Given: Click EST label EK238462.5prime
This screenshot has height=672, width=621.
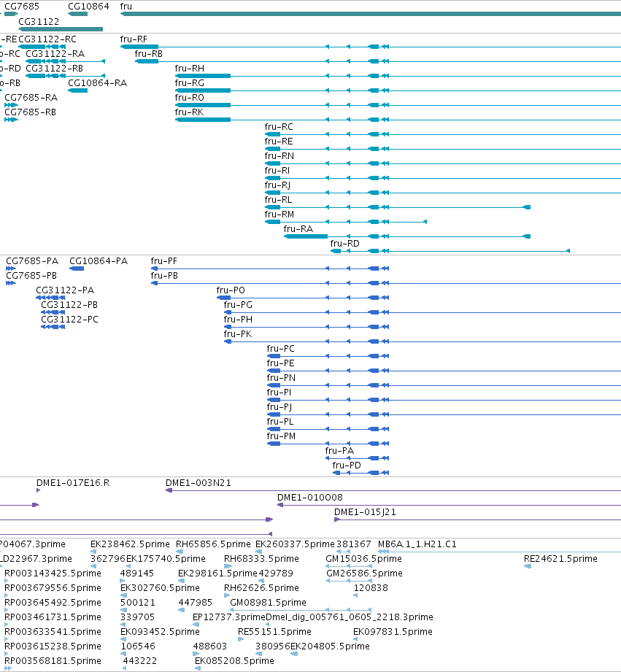Looking at the screenshot, I should coord(130,544).
